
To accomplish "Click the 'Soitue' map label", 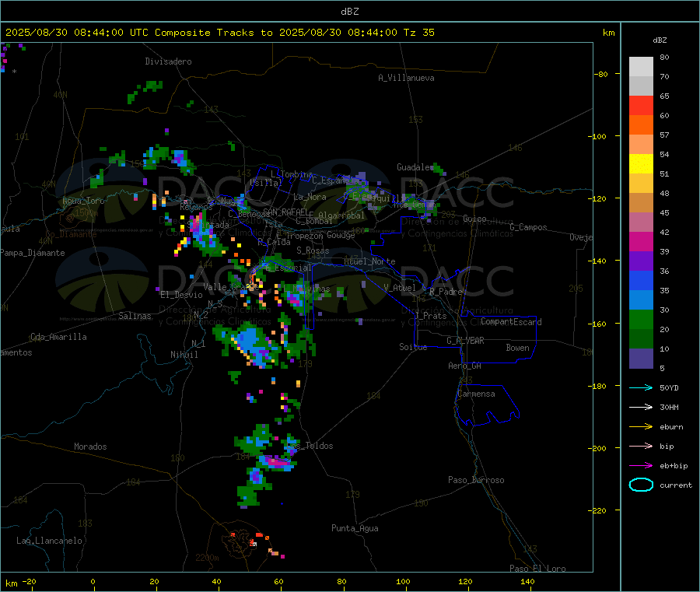I will [413, 347].
